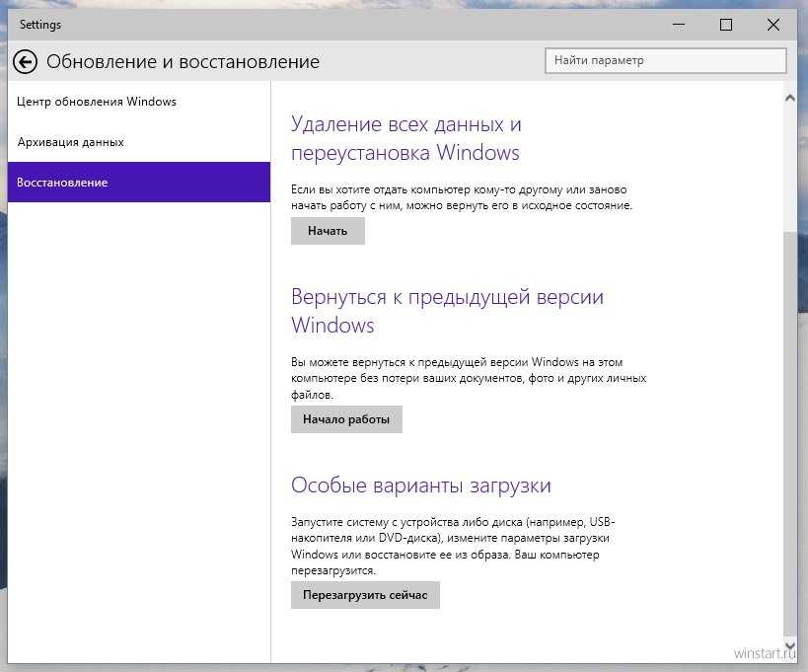Click Перезагрузить сейчас button
Viewport: 808px width, 672px height.
pos(365,595)
